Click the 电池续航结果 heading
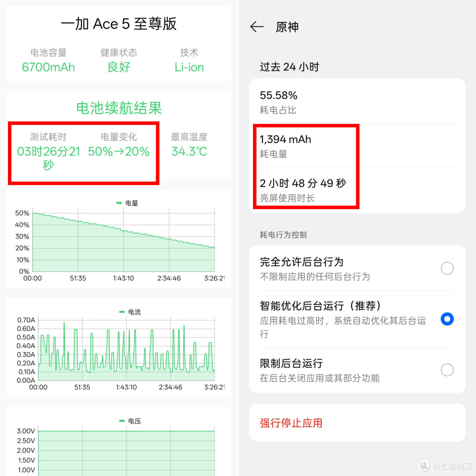 [119, 108]
